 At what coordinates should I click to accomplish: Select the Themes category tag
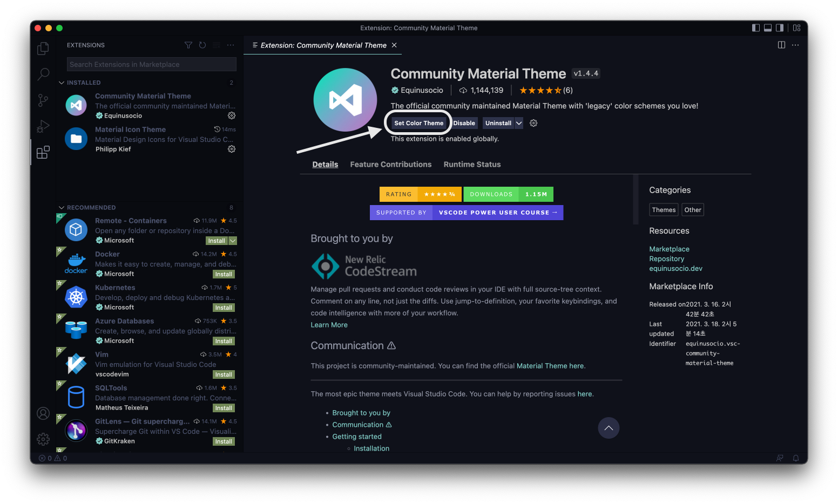click(664, 210)
